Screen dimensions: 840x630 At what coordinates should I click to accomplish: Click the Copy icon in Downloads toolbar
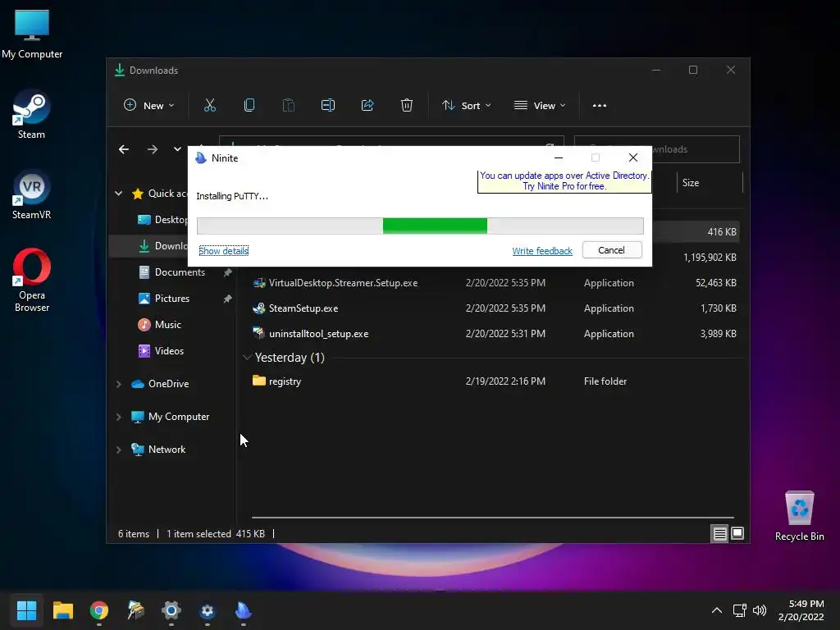click(249, 106)
